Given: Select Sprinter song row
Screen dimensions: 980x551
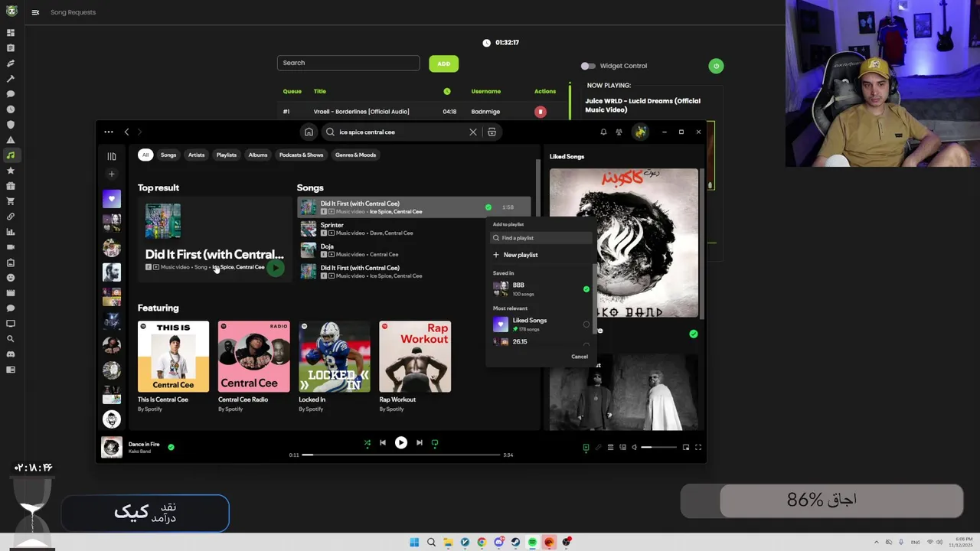Looking at the screenshot, I should [x=413, y=229].
